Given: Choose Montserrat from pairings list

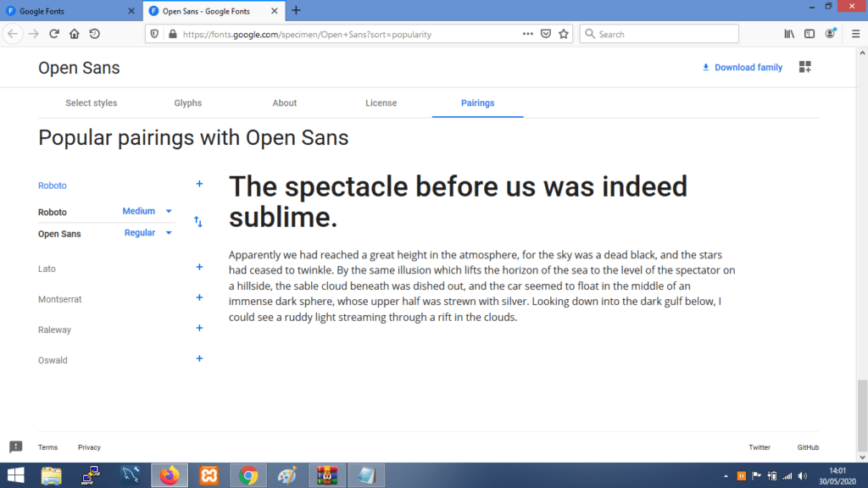Looking at the screenshot, I should click(x=60, y=299).
